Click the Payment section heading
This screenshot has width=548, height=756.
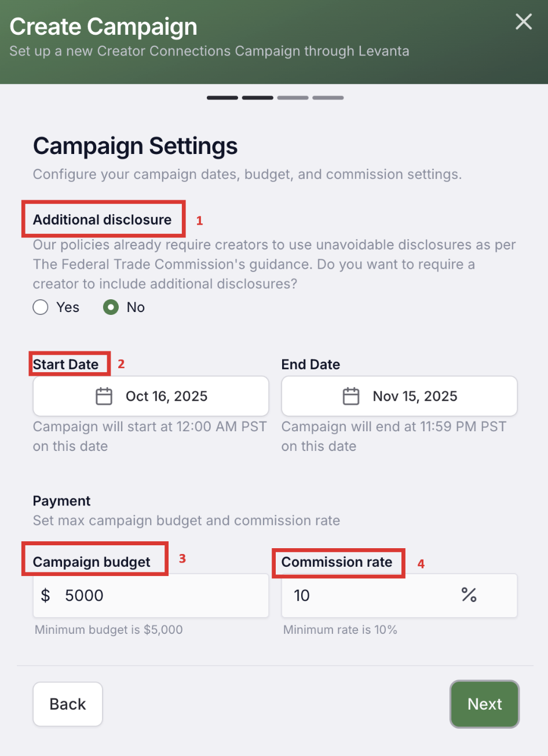pos(62,501)
